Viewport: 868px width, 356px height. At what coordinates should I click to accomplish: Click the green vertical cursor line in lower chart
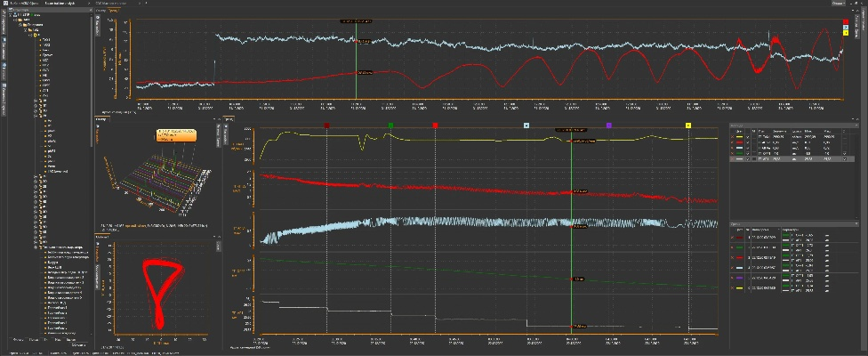click(571, 222)
